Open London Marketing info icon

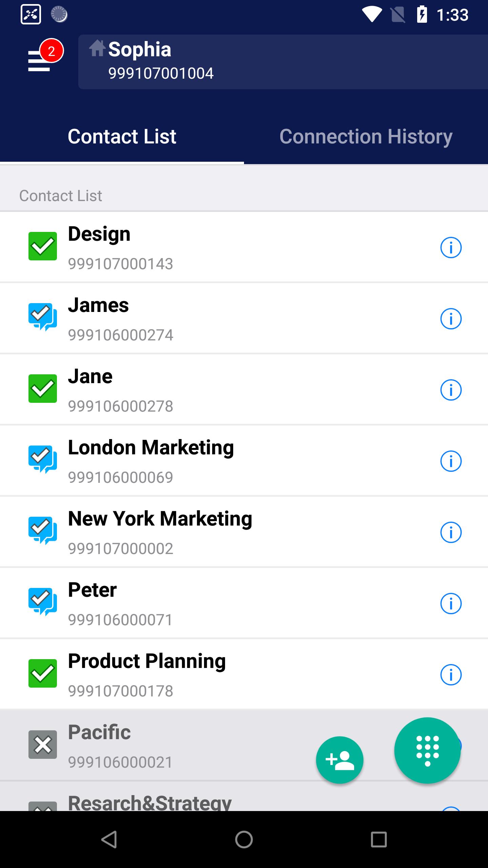pos(451,461)
